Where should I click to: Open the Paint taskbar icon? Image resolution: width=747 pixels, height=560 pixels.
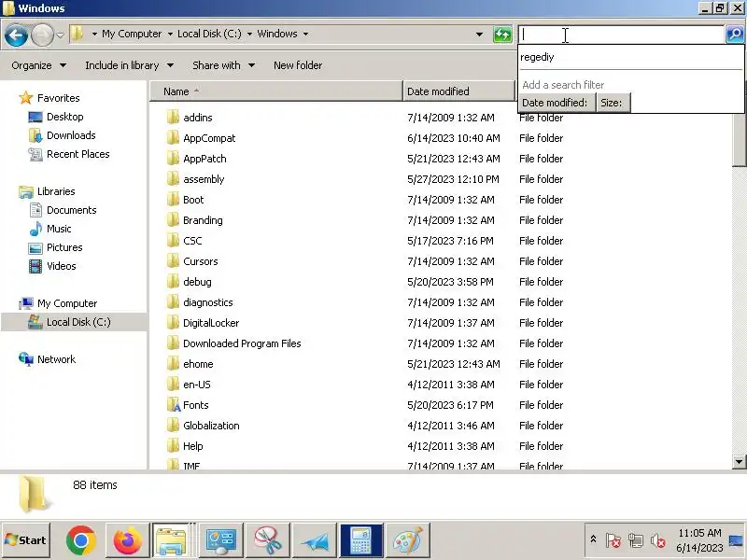tap(408, 540)
